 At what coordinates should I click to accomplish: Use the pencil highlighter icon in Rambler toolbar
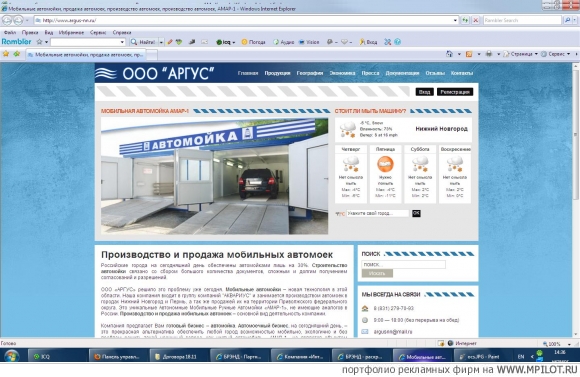click(170, 42)
